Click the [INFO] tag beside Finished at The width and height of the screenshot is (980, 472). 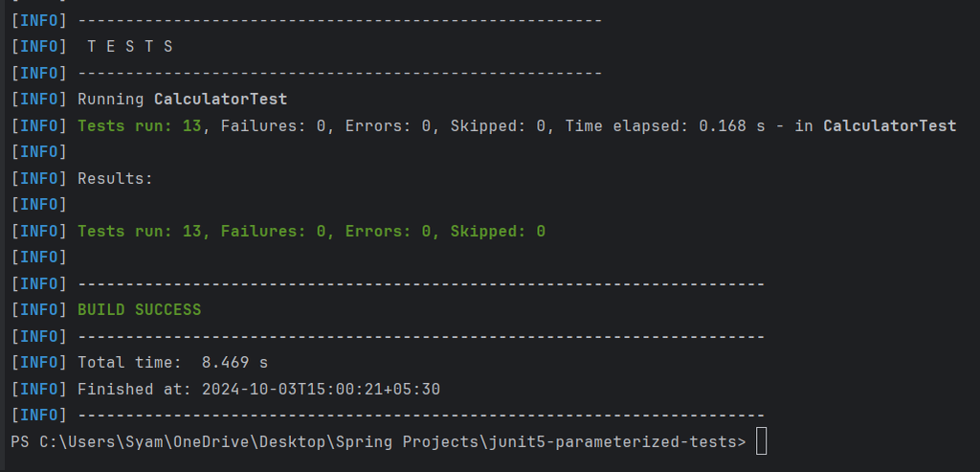tap(38, 390)
